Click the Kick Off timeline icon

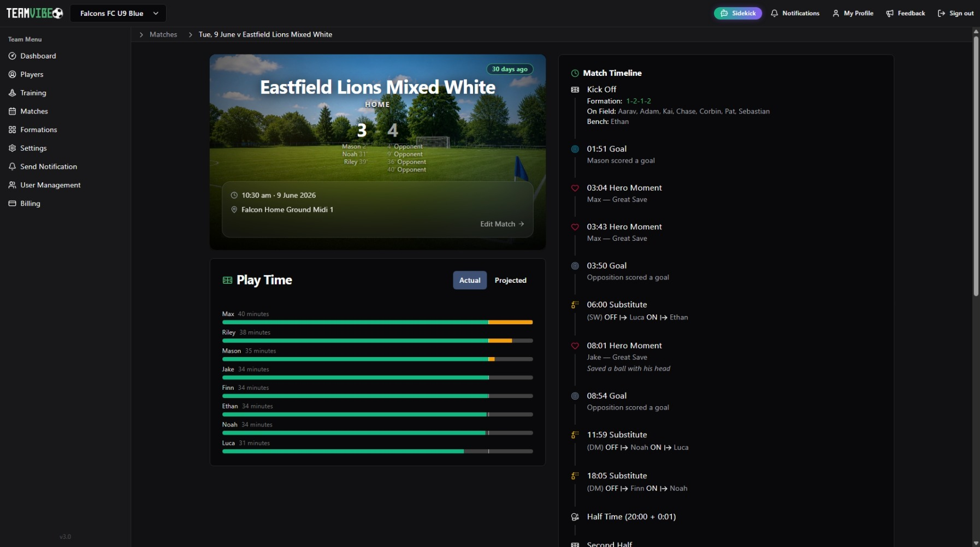pyautogui.click(x=575, y=90)
